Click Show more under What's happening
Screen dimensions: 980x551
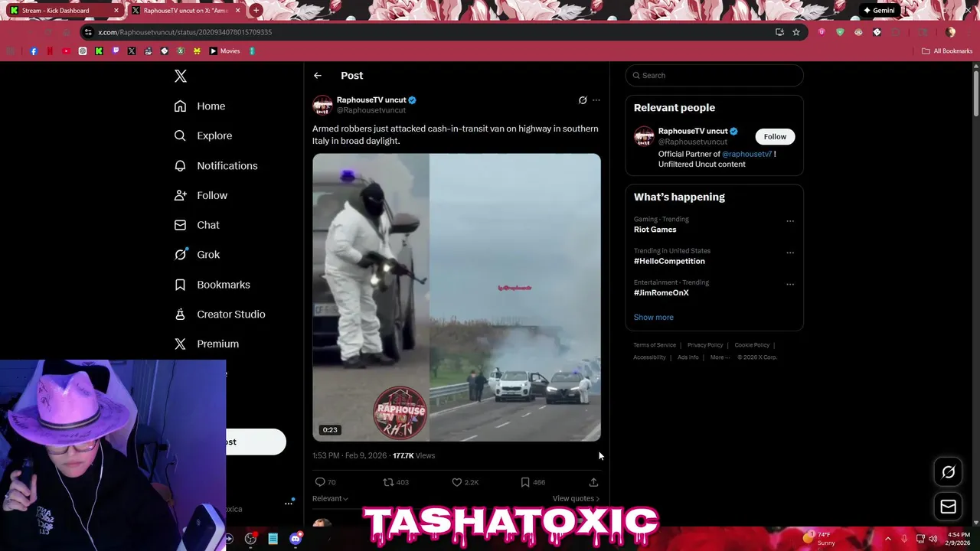point(654,317)
